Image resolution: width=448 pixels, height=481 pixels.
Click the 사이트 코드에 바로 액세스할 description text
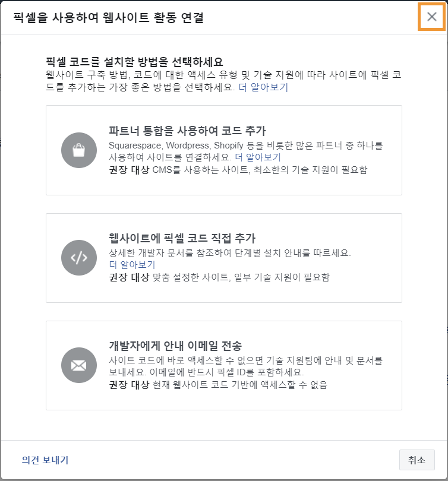[x=246, y=366]
